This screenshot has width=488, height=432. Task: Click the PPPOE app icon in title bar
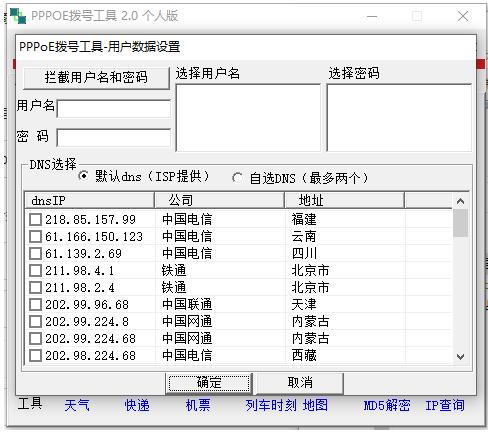[18, 16]
